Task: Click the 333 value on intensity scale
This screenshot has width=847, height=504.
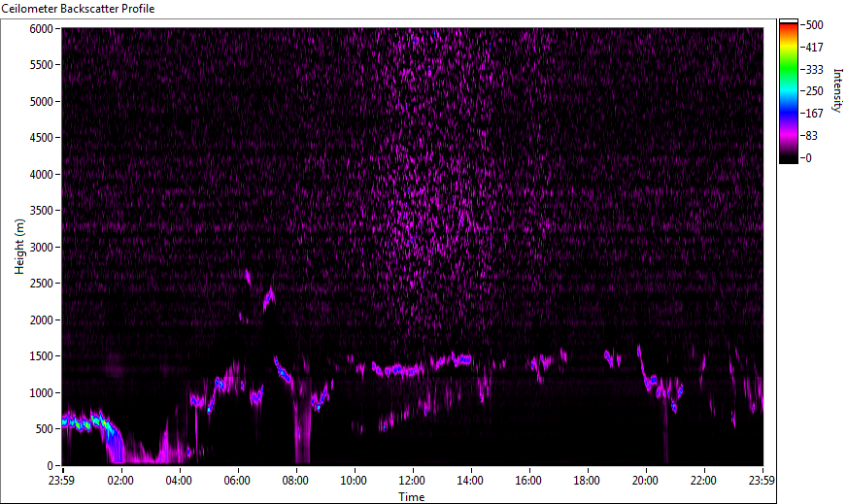Action: (814, 69)
